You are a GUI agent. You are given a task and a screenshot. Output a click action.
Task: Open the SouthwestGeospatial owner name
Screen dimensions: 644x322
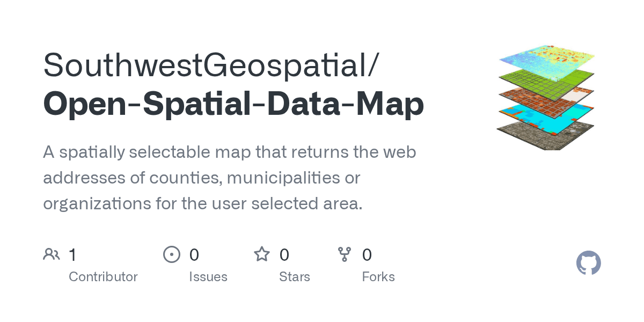click(210, 64)
